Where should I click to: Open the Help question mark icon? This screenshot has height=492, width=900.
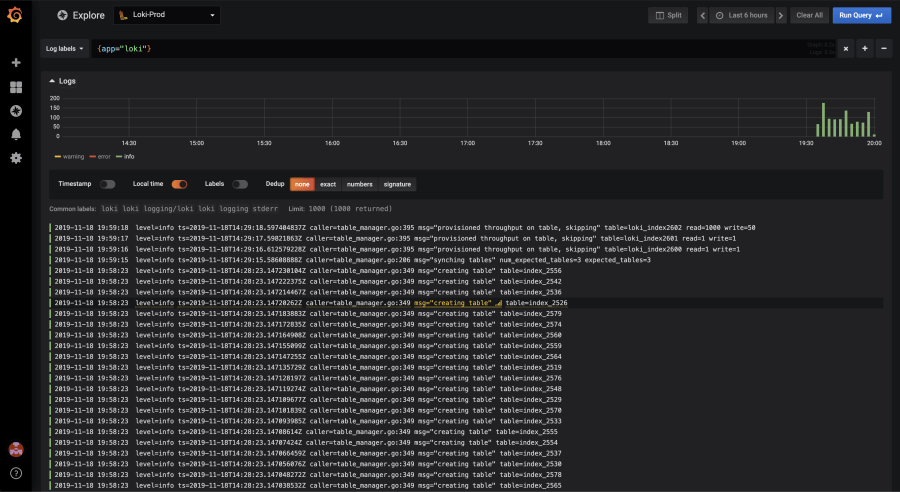tap(16, 473)
